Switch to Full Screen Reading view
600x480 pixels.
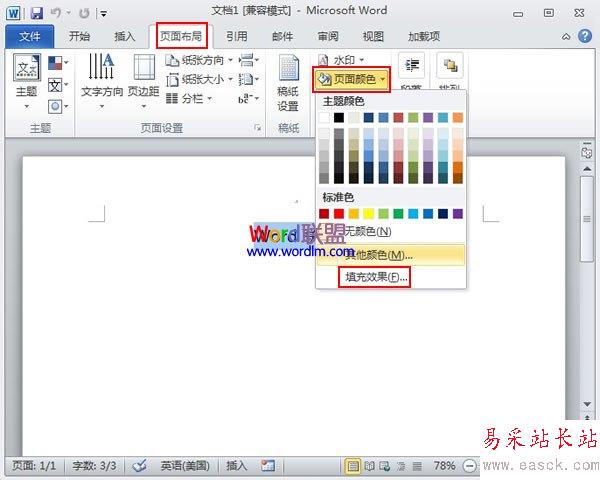point(369,466)
